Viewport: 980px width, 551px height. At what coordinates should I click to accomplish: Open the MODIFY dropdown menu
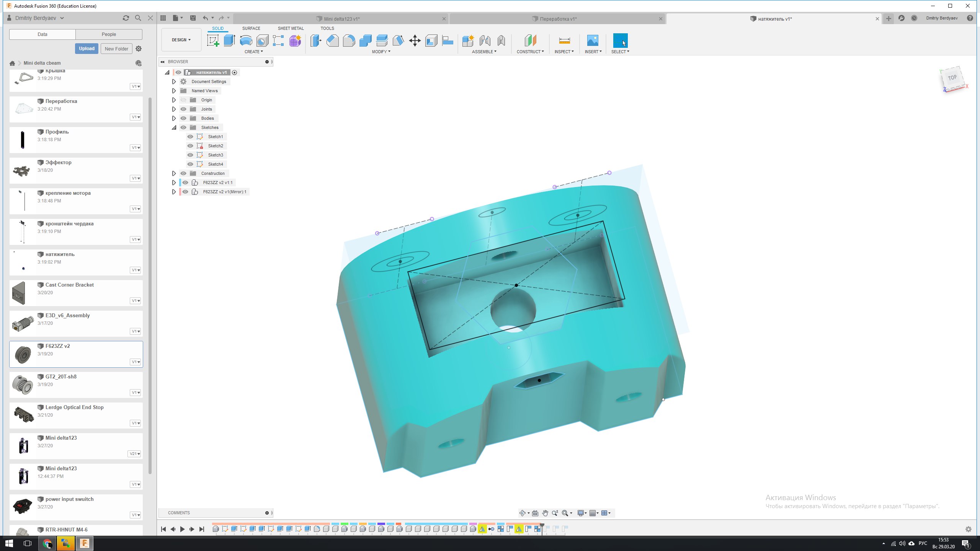click(x=381, y=52)
